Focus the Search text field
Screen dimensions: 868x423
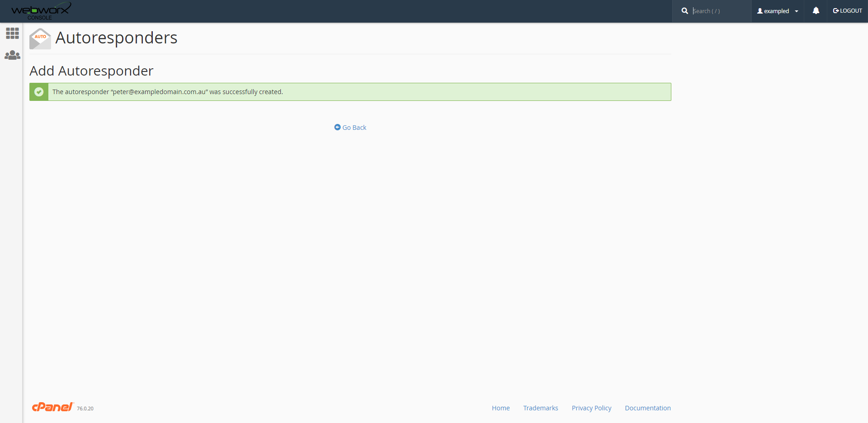tap(719, 11)
